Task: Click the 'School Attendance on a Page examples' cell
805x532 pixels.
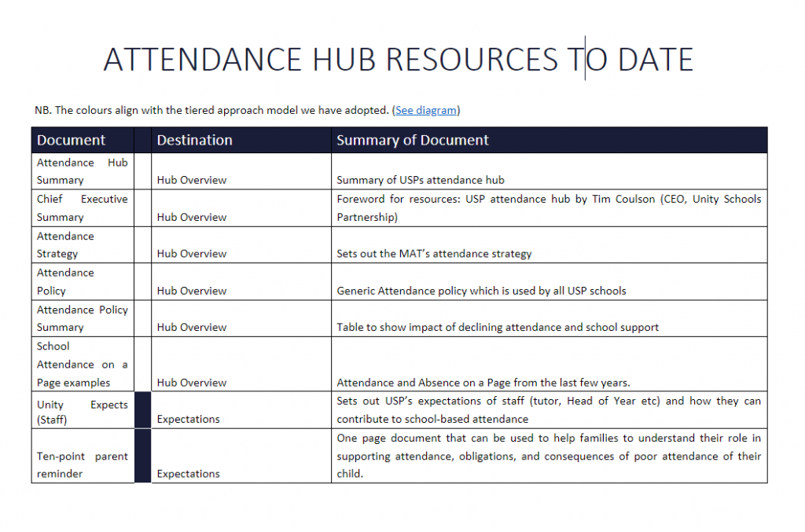Action: (x=83, y=365)
